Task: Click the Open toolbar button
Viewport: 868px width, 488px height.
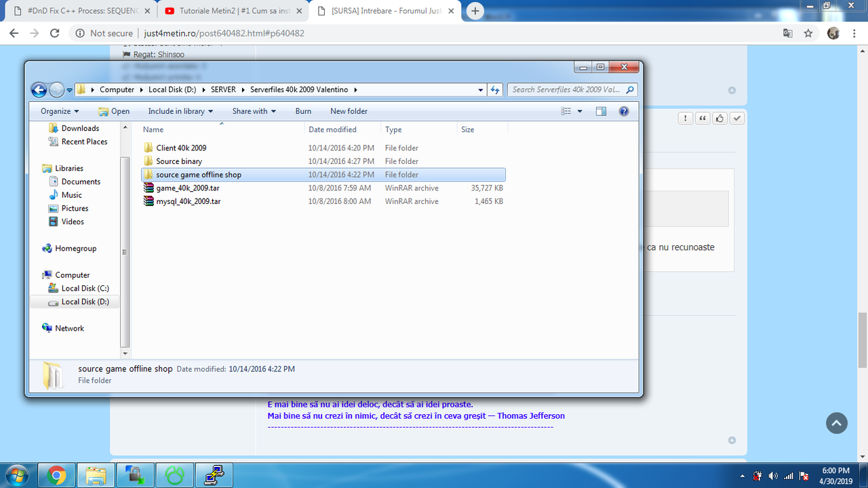Action: [x=114, y=111]
